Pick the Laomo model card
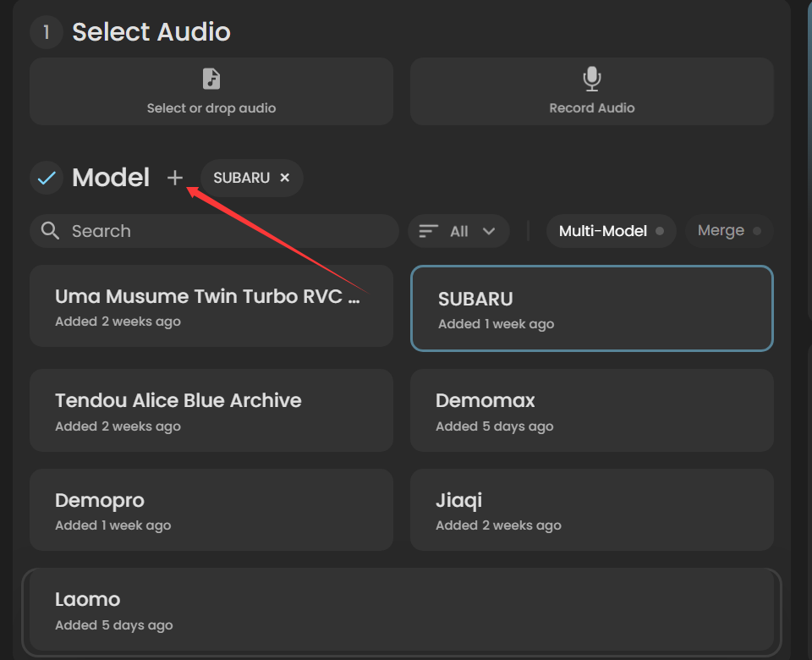 [402, 610]
